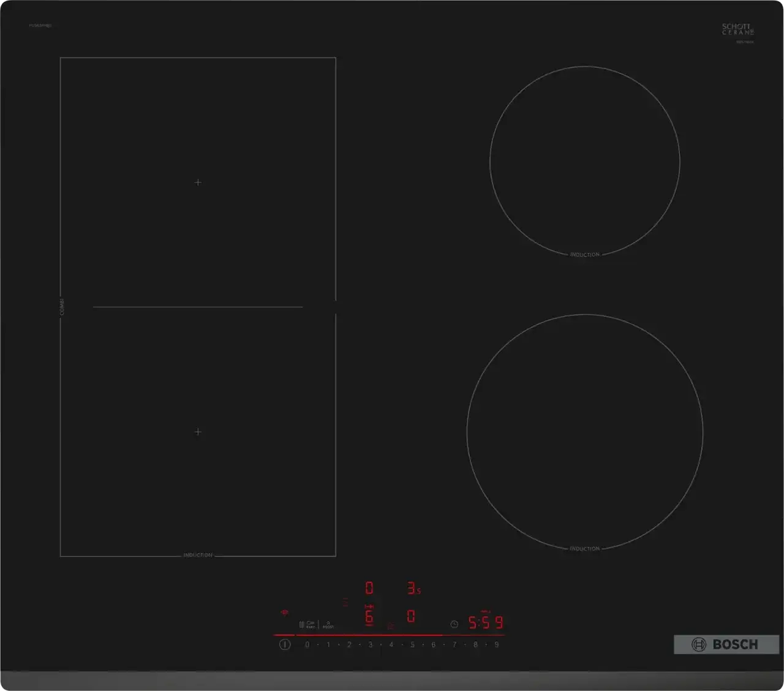784x691 pixels.
Task: Tap the three-bar symbol beside the pan symbol
Action: pos(301,624)
